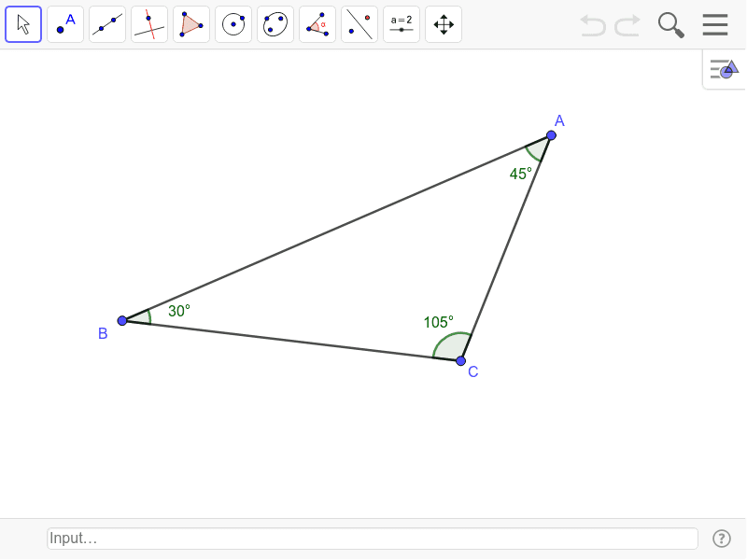Activate the Slider creation tool
The image size is (747, 560).
(x=402, y=23)
